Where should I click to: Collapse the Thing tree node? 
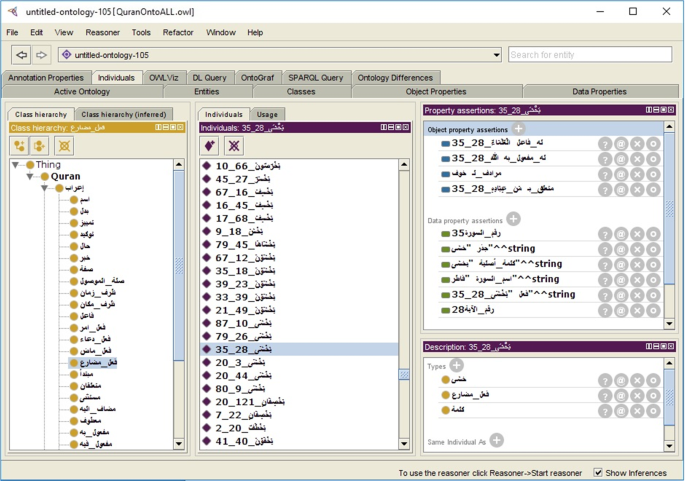pos(15,165)
